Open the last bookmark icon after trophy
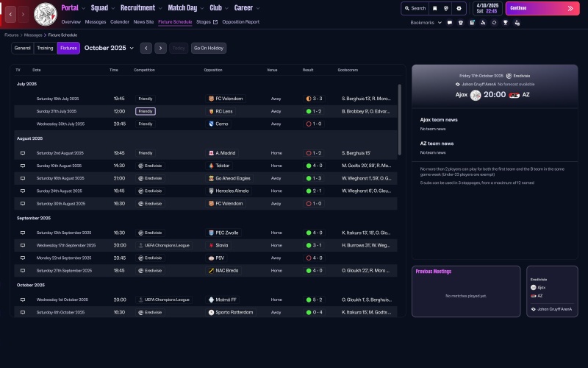Viewport: 588px width, 368px height. [x=517, y=23]
